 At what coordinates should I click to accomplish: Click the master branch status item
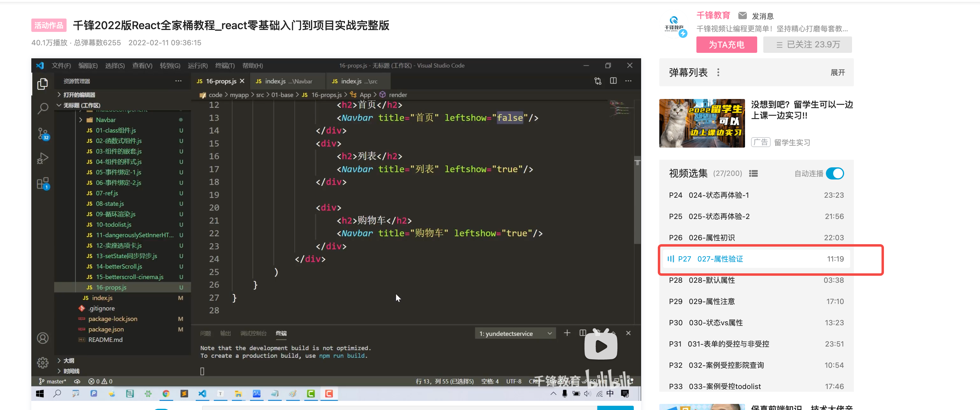click(53, 381)
